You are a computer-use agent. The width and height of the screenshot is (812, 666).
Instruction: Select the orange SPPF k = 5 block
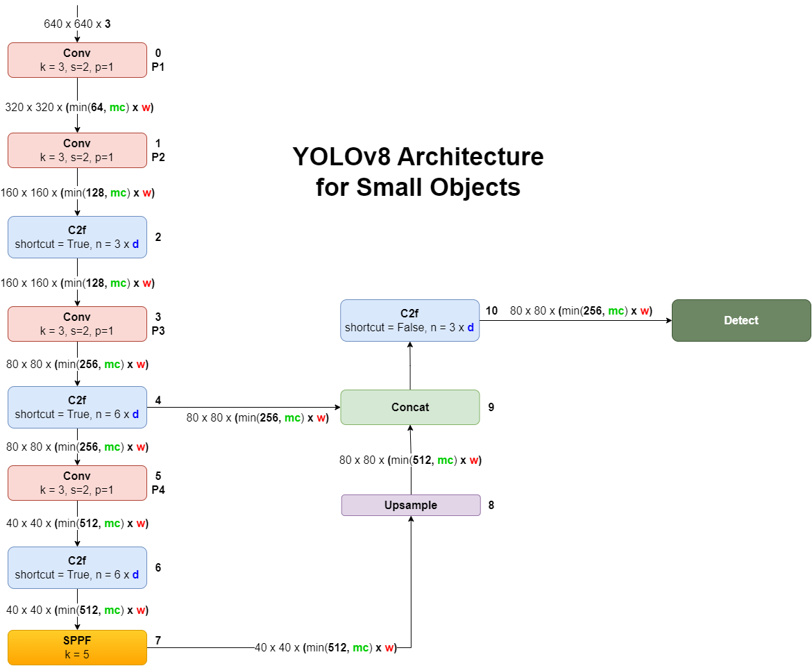[x=77, y=647]
